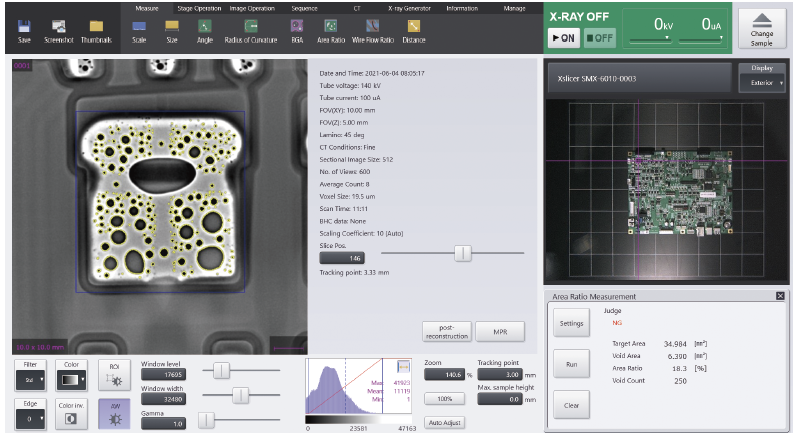The height and width of the screenshot is (440, 793).
Task: Toggle the AW auto-window button
Action: [114, 414]
